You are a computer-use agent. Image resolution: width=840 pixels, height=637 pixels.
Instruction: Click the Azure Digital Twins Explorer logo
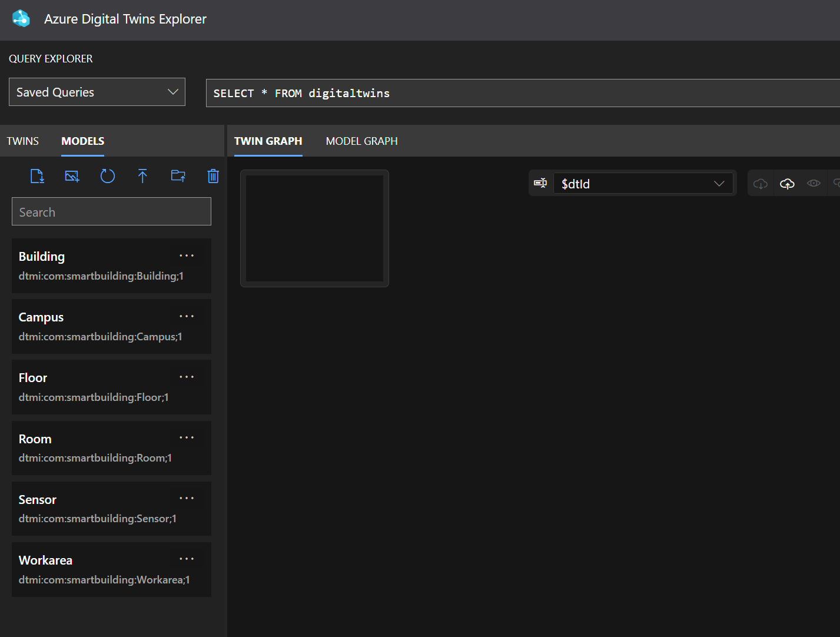pos(21,18)
